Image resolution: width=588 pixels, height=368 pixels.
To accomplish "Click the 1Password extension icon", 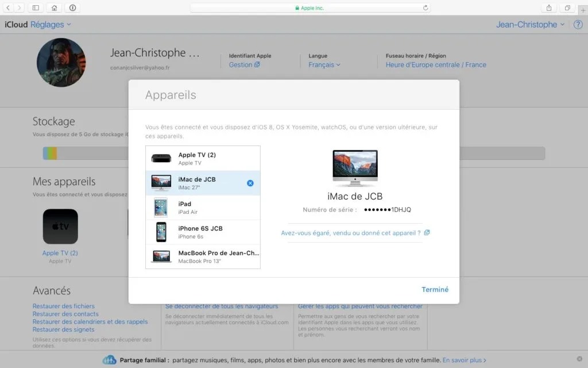I will click(x=73, y=7).
